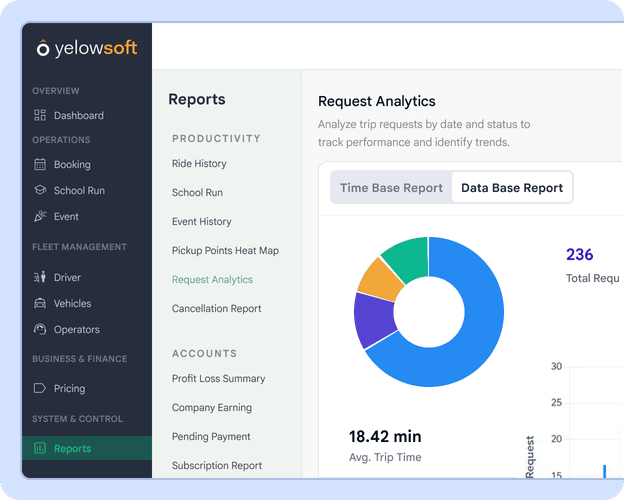Open Operators in the sidebar
The image size is (624, 500).
pos(76,330)
